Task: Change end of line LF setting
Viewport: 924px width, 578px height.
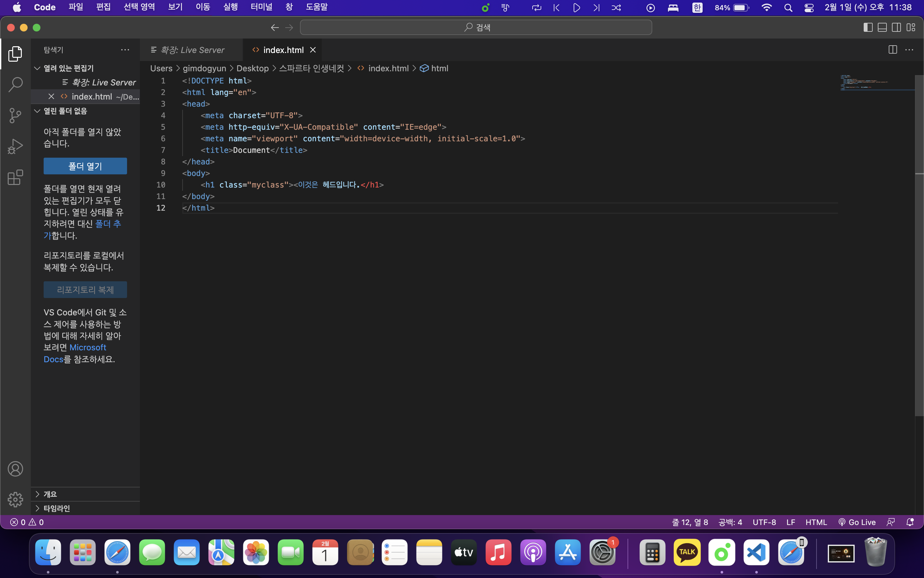Action: click(791, 522)
